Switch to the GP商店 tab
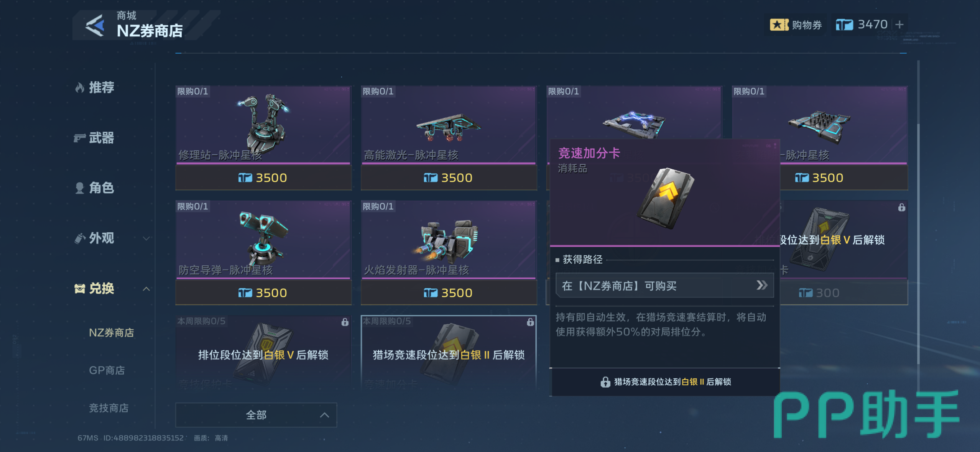The width and height of the screenshot is (980, 452). pyautogui.click(x=107, y=370)
